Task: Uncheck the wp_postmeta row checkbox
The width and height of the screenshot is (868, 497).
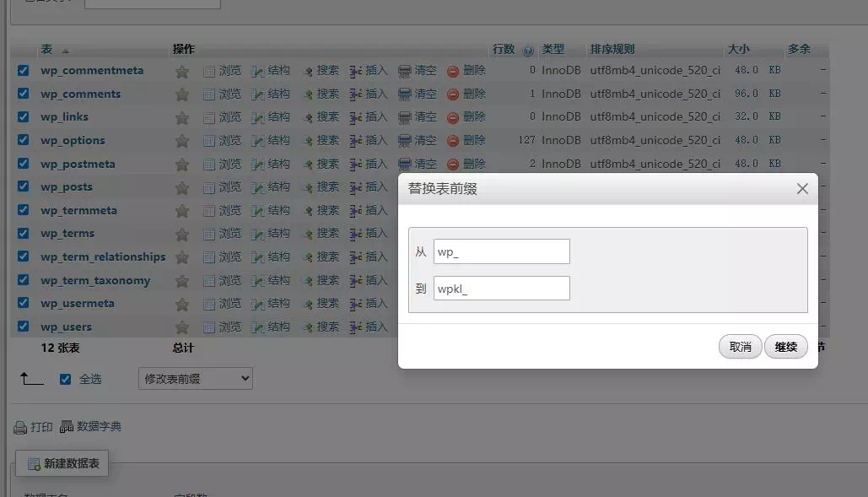Action: [24, 163]
